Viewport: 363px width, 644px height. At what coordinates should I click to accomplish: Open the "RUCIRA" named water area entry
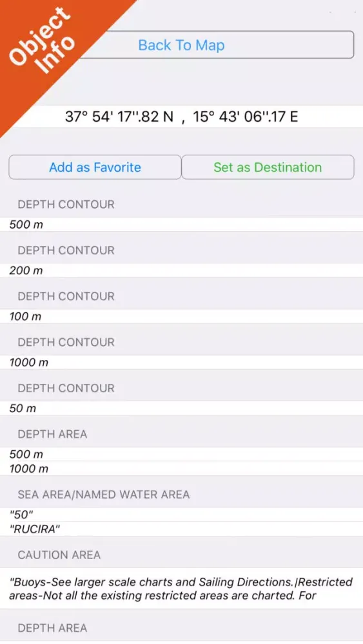[x=181, y=529]
